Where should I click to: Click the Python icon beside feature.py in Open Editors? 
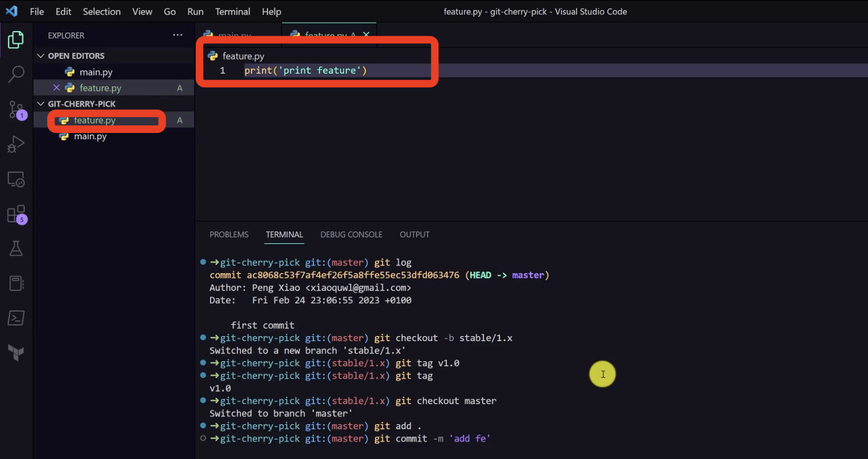[x=70, y=88]
